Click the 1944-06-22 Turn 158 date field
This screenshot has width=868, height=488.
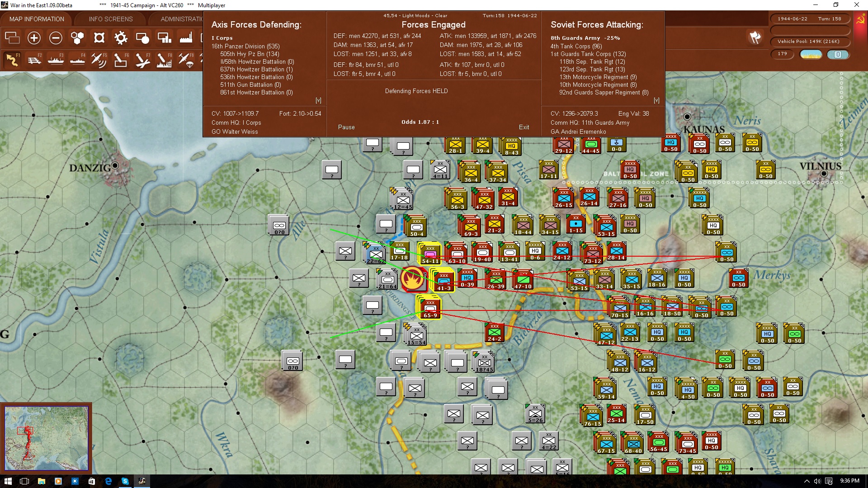click(x=809, y=19)
